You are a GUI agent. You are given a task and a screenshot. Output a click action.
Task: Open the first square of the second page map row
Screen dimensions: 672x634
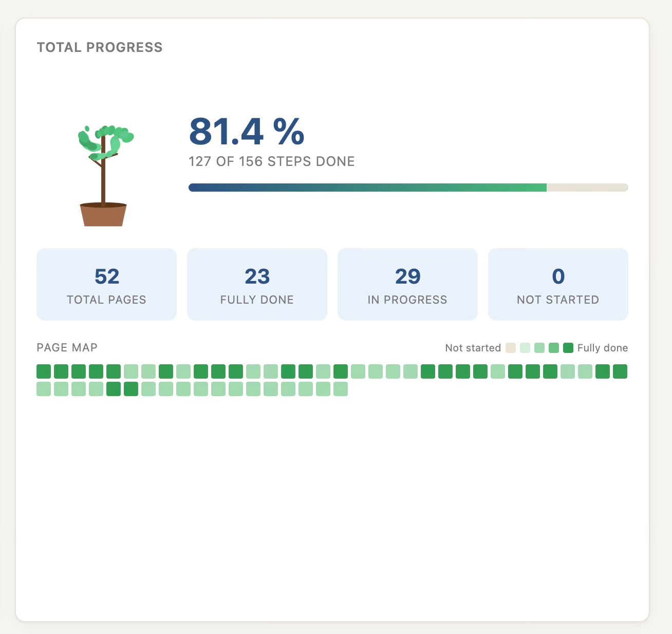(44, 389)
